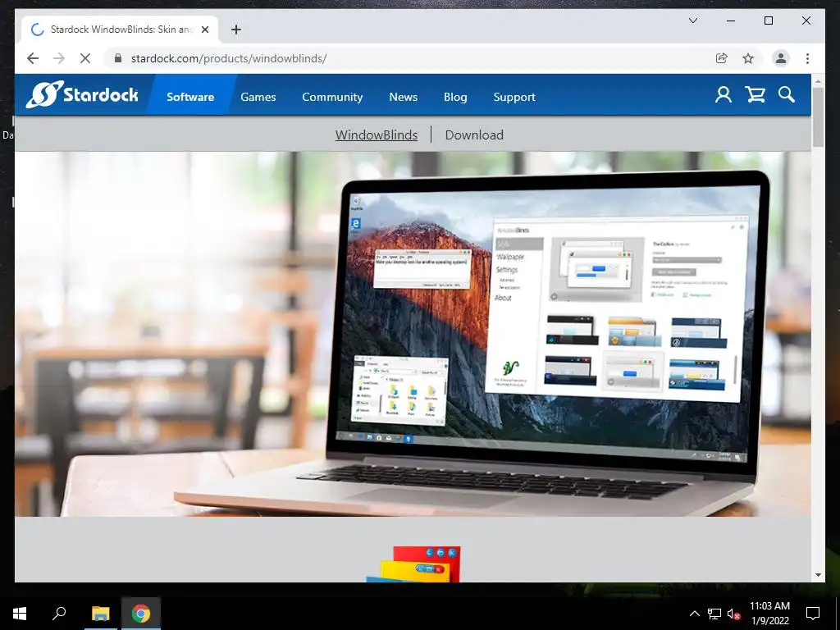Bookmark this page with the star icon
Image resolution: width=840 pixels, height=630 pixels.
[x=748, y=58]
